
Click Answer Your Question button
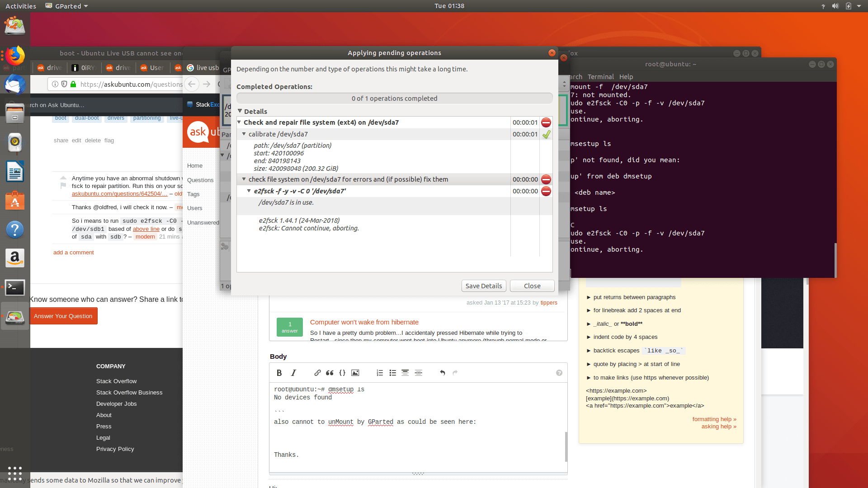pyautogui.click(x=63, y=316)
